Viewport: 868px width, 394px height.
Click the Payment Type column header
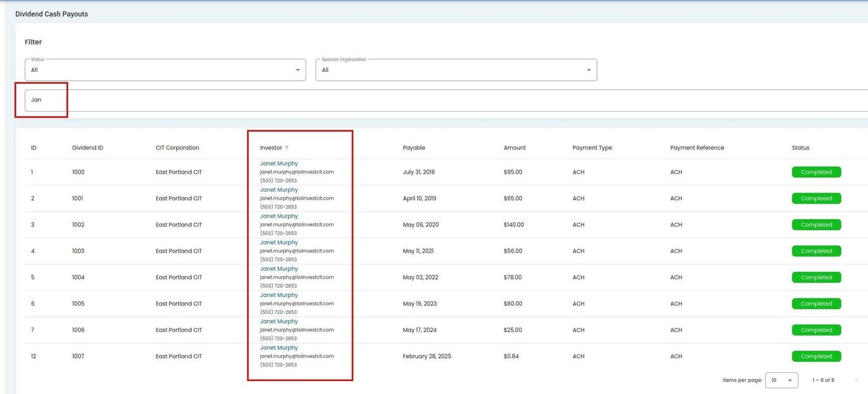[x=592, y=148]
